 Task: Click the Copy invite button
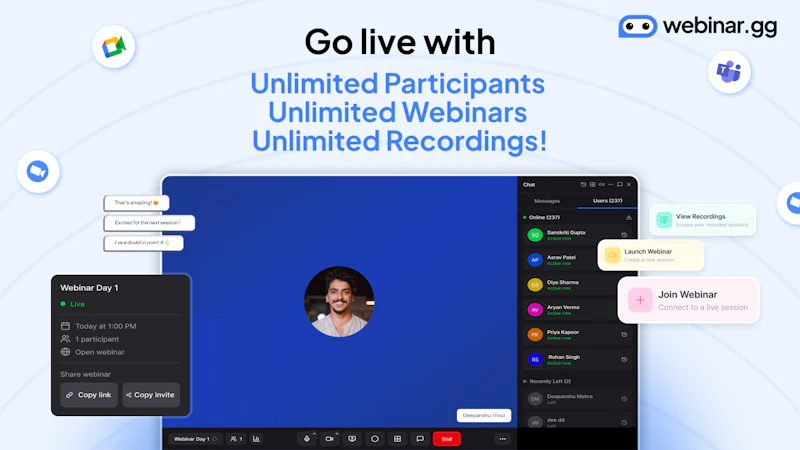point(151,395)
